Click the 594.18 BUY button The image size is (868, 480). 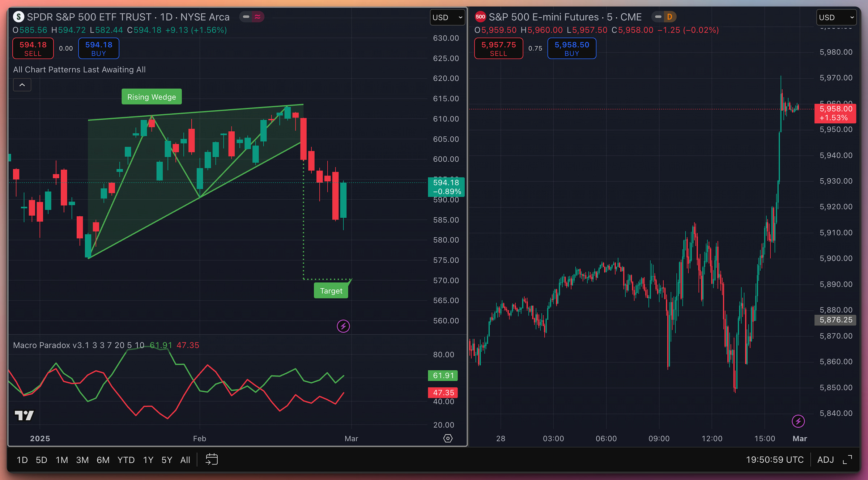coord(99,48)
